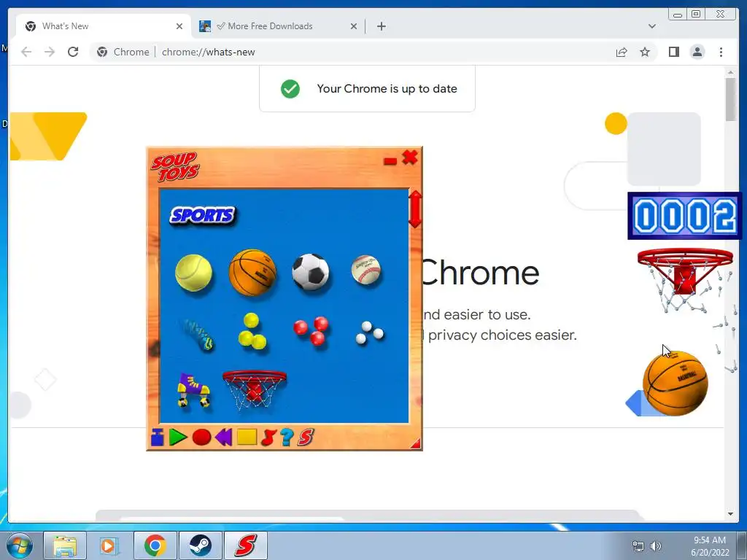This screenshot has height=560, width=747.
Task: Open Steam from the taskbar
Action: click(x=201, y=545)
